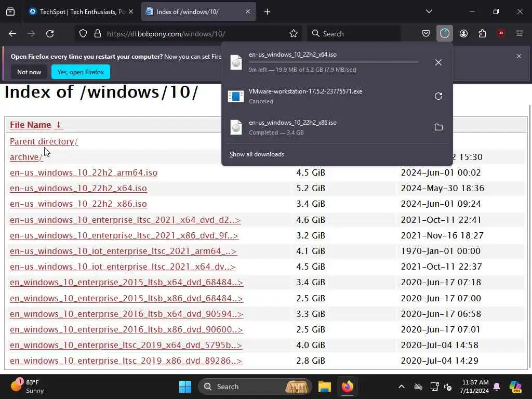Click the muted volume tray icon

(x=448, y=387)
